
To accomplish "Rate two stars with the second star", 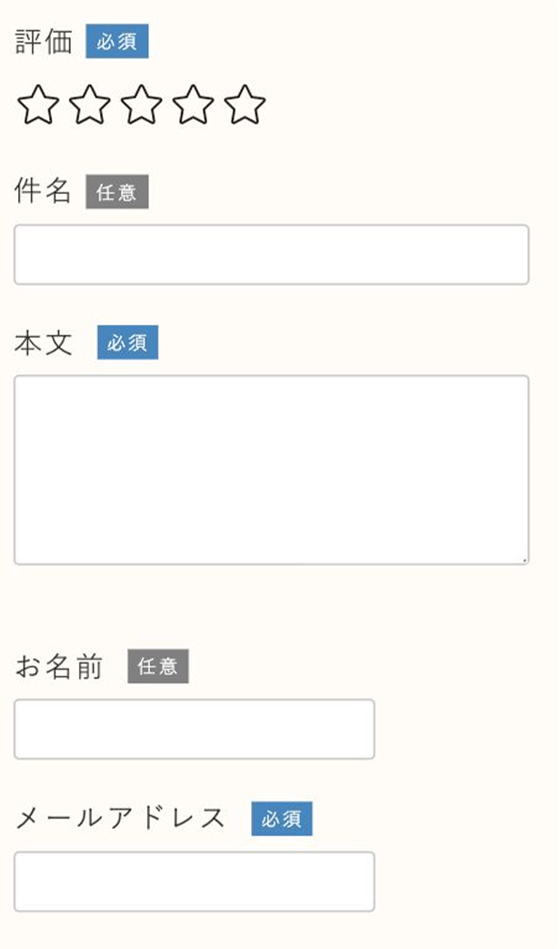I will [x=90, y=106].
